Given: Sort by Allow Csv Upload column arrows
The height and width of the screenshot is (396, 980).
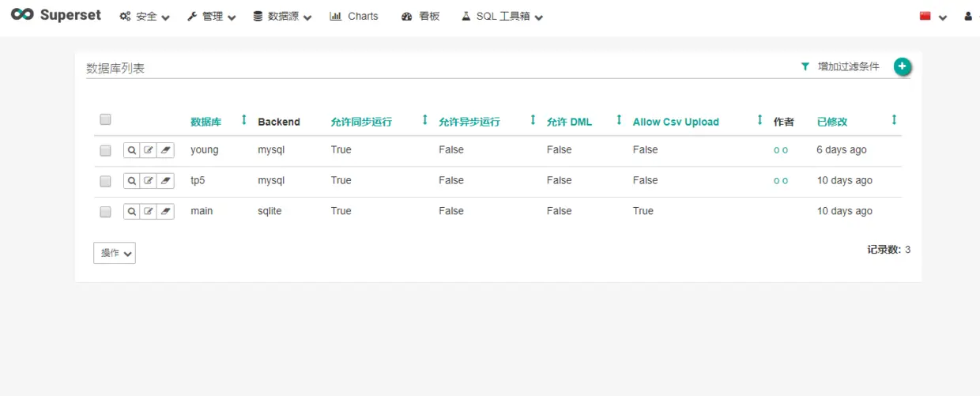Looking at the screenshot, I should (x=759, y=120).
